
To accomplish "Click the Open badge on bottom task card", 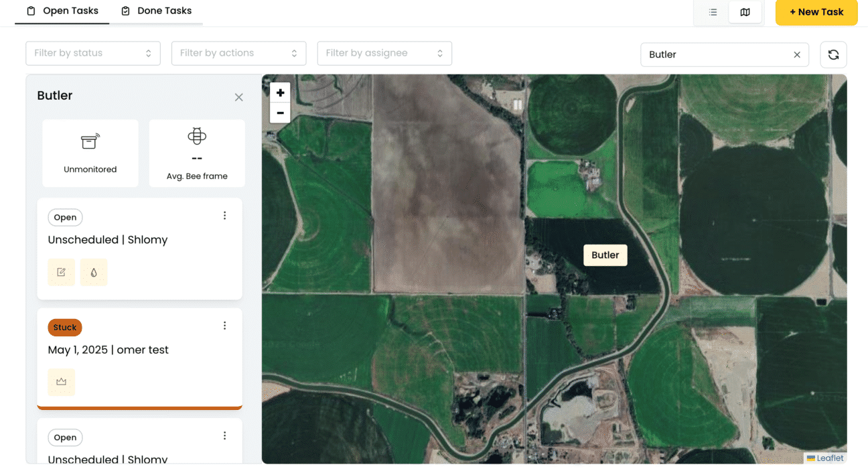I will [x=65, y=438].
